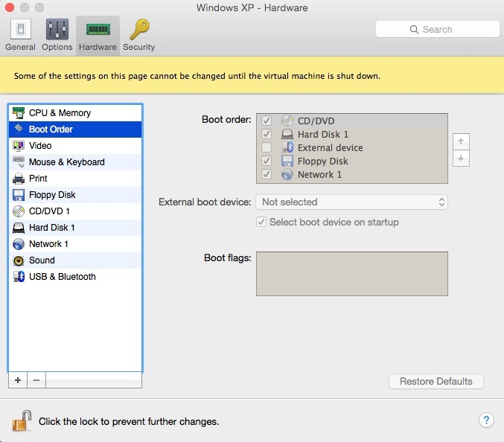504x442 pixels.
Task: Open the General settings tab
Action: [20, 35]
